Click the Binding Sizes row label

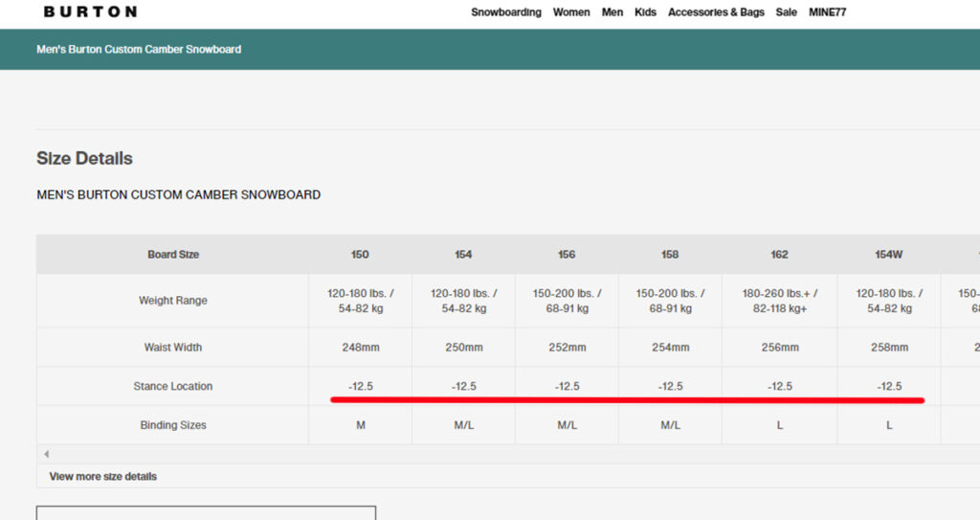[172, 425]
